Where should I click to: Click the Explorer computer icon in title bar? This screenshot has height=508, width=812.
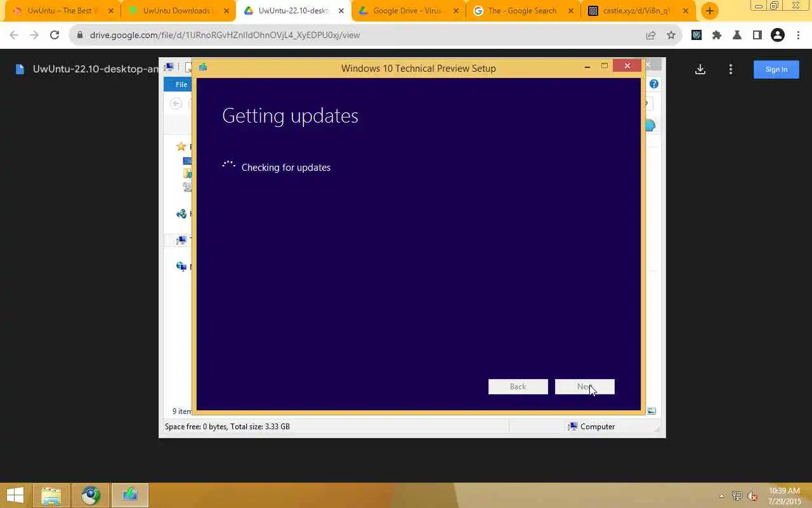pos(169,67)
